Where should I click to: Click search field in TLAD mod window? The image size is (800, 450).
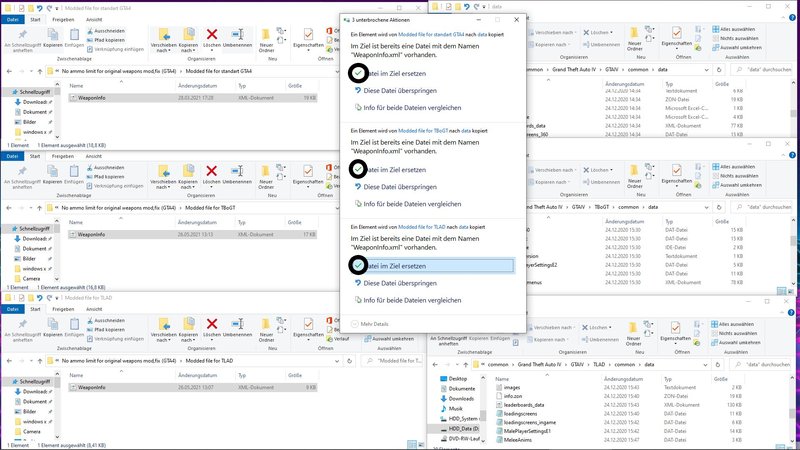[392, 361]
